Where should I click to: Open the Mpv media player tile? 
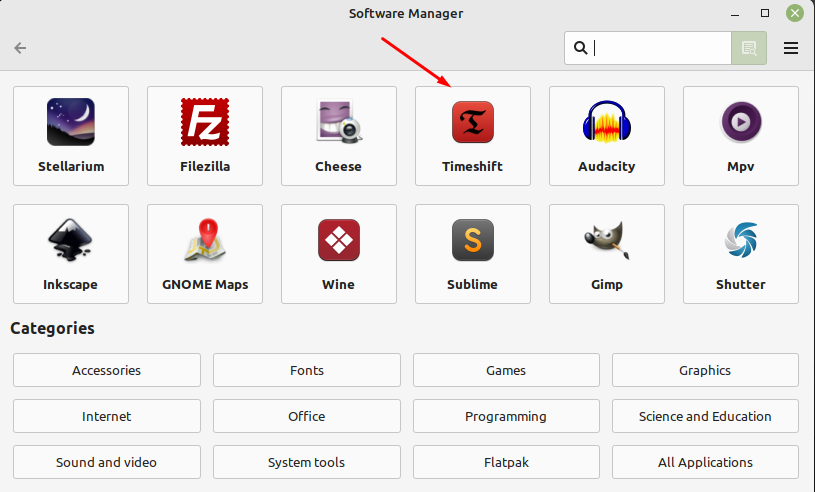tap(741, 136)
